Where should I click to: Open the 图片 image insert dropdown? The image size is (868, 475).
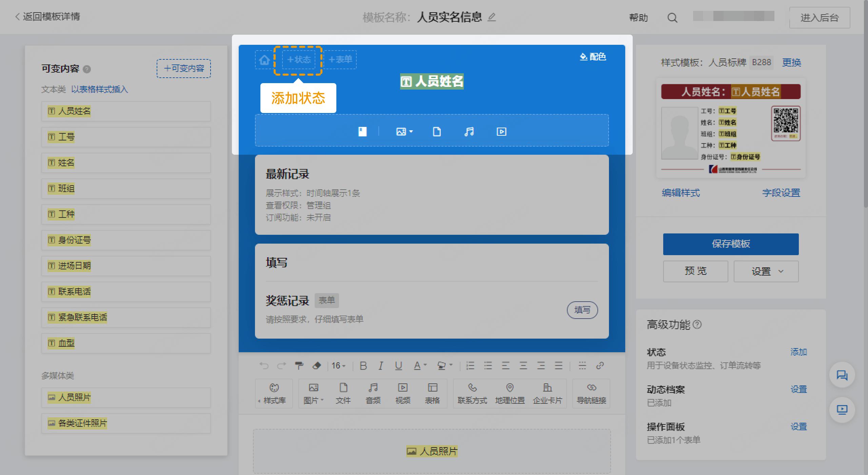click(x=313, y=394)
